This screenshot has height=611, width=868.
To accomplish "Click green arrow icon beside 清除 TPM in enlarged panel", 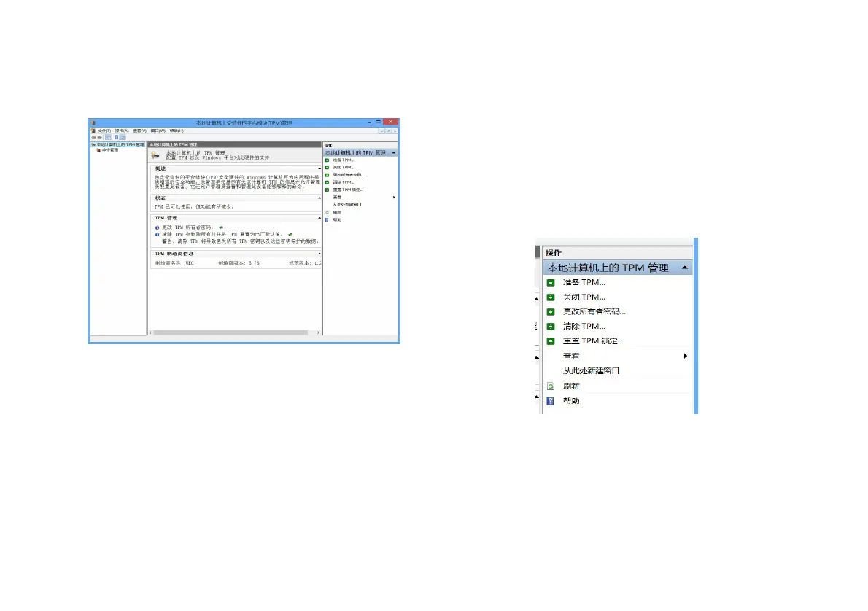I will click(x=551, y=327).
